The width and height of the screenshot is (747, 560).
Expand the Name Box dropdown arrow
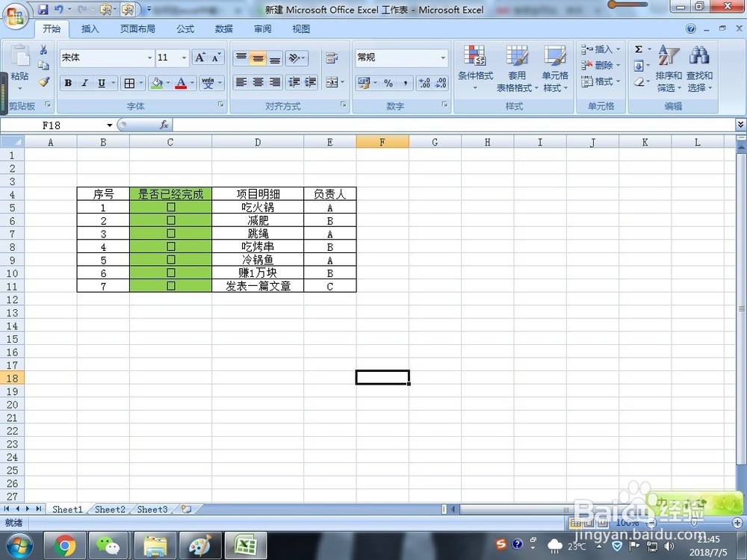pyautogui.click(x=110, y=125)
